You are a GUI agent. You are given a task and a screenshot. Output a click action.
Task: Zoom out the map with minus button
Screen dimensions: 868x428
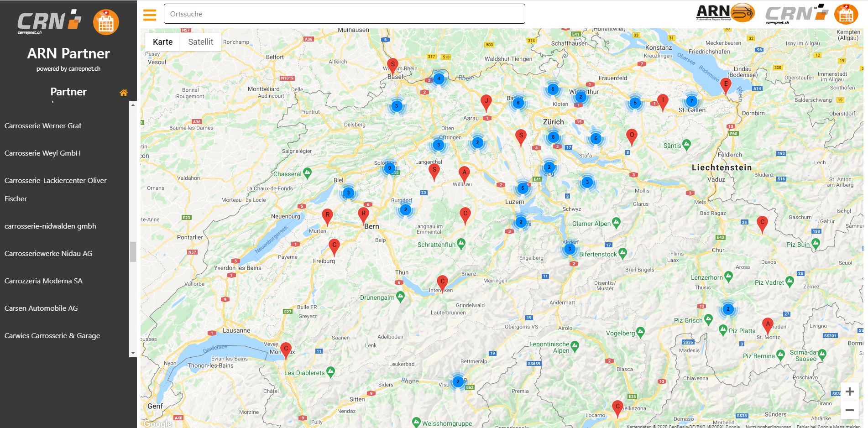click(849, 410)
